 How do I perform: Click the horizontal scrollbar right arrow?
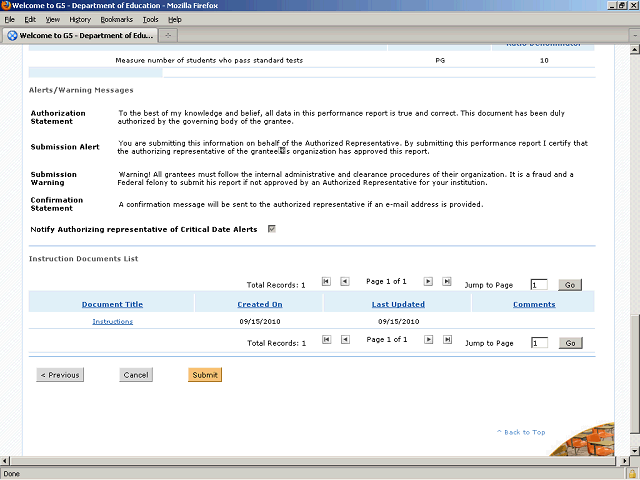(x=624, y=461)
